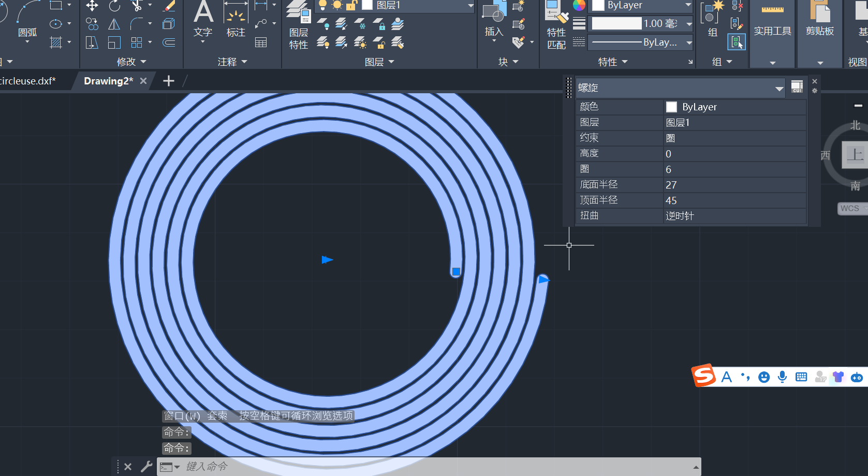Viewport: 868px width, 476px height.
Task: Open the CUI customize button in quick properties
Action: 797,87
